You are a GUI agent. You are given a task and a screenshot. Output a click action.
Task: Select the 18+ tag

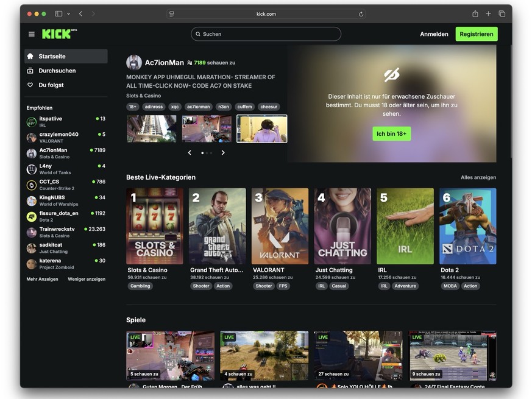[x=133, y=107]
